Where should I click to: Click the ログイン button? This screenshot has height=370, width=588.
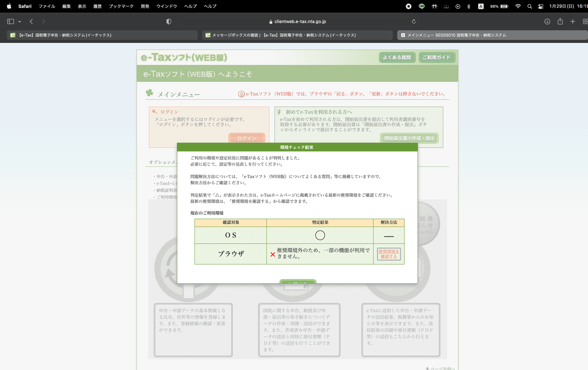247,139
